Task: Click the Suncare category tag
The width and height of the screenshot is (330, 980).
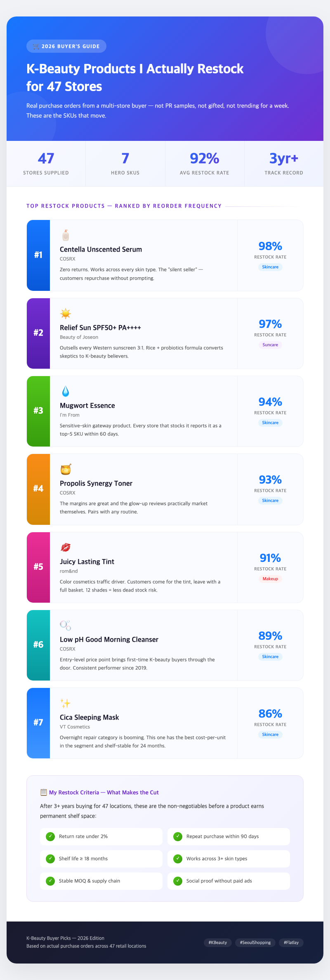Action: (270, 345)
